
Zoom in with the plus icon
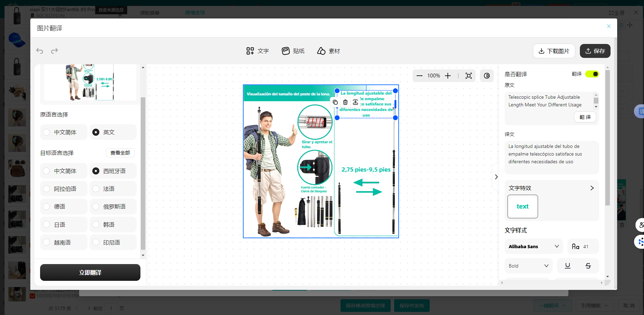[448, 76]
